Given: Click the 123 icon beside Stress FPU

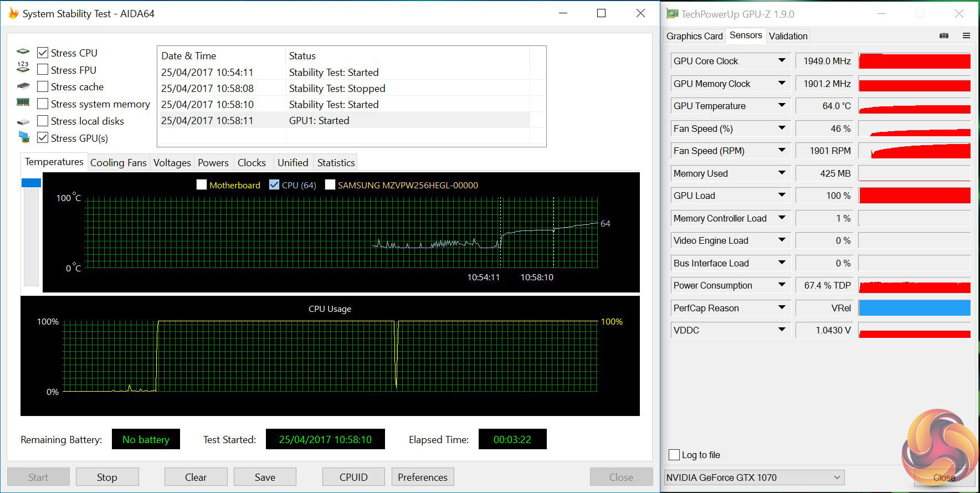Looking at the screenshot, I should tap(23, 68).
